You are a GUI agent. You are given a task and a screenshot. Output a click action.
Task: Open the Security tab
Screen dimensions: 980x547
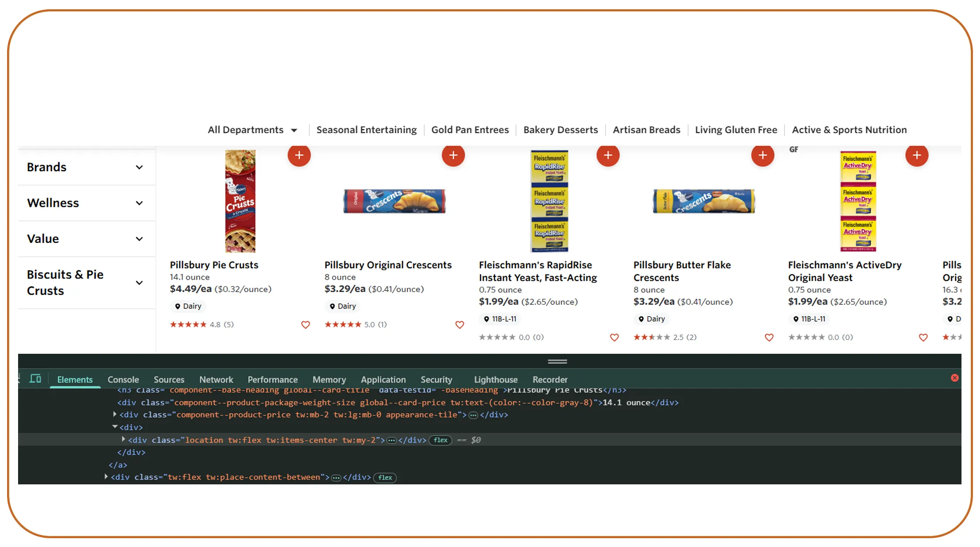coord(436,380)
